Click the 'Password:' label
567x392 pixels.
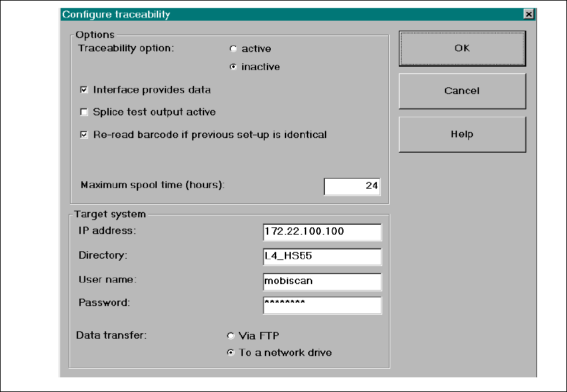[104, 303]
